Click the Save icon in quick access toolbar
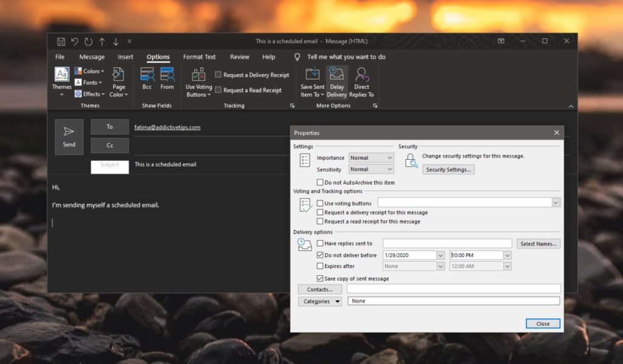 tap(60, 41)
